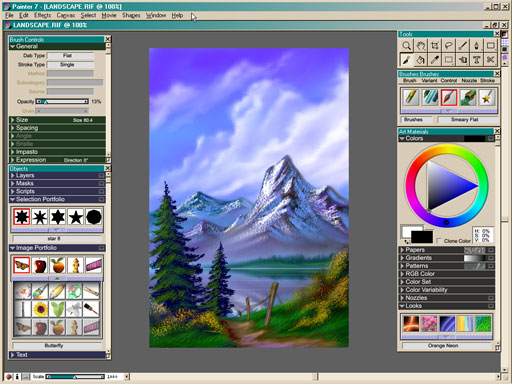Select the Magic Wand tool
Image resolution: width=512 pixels, height=384 pixels.
point(462,46)
